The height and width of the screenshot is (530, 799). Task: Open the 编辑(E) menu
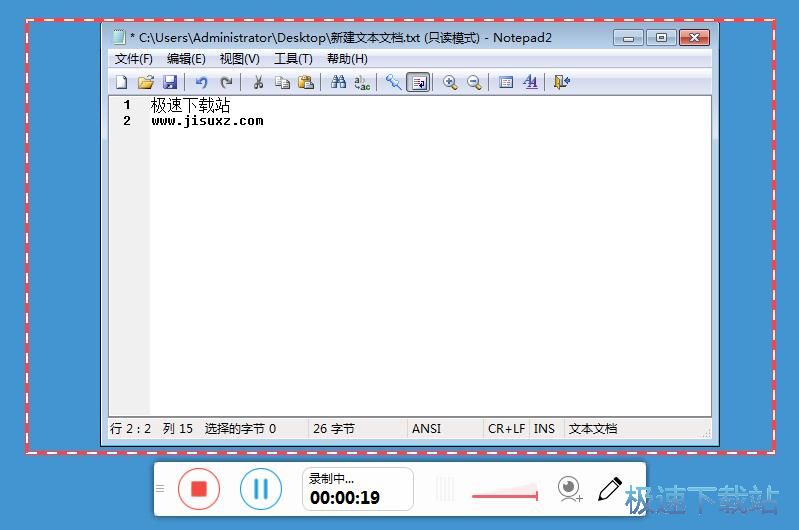click(x=186, y=59)
